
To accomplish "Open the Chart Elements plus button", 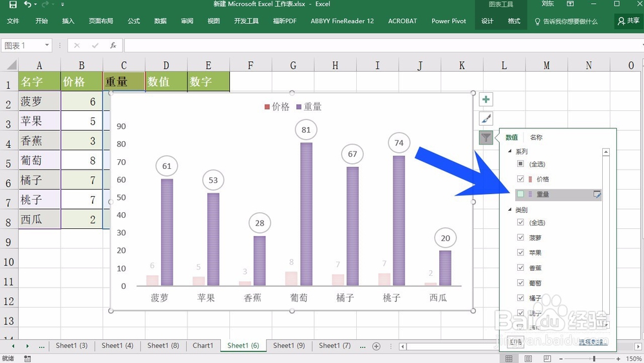I will pyautogui.click(x=486, y=99).
